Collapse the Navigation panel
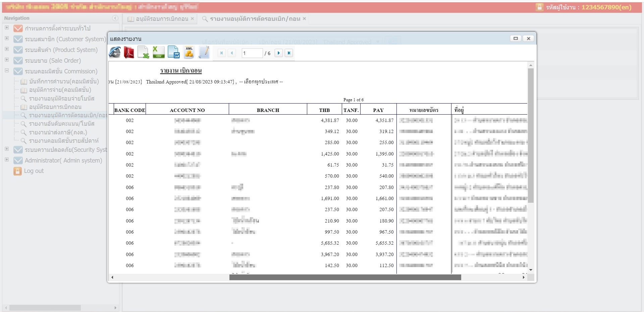 (115, 18)
